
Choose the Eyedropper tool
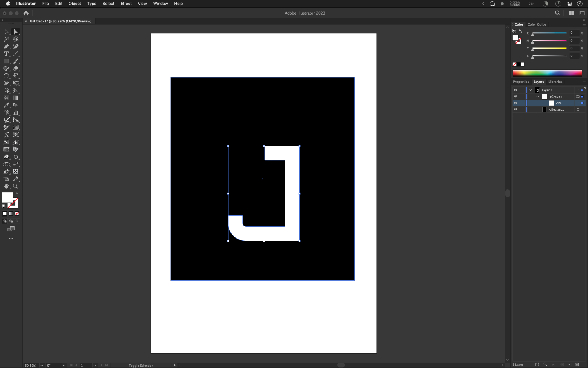click(x=6, y=105)
